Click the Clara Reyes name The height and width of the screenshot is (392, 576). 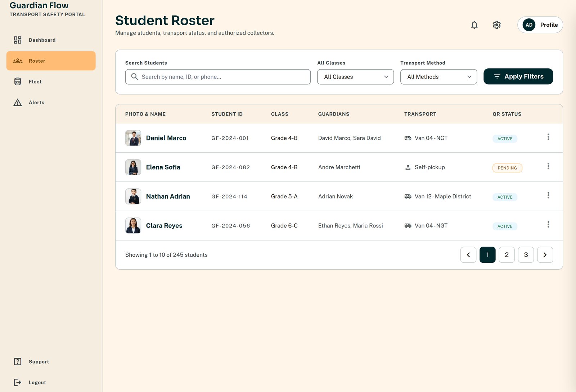(x=164, y=225)
